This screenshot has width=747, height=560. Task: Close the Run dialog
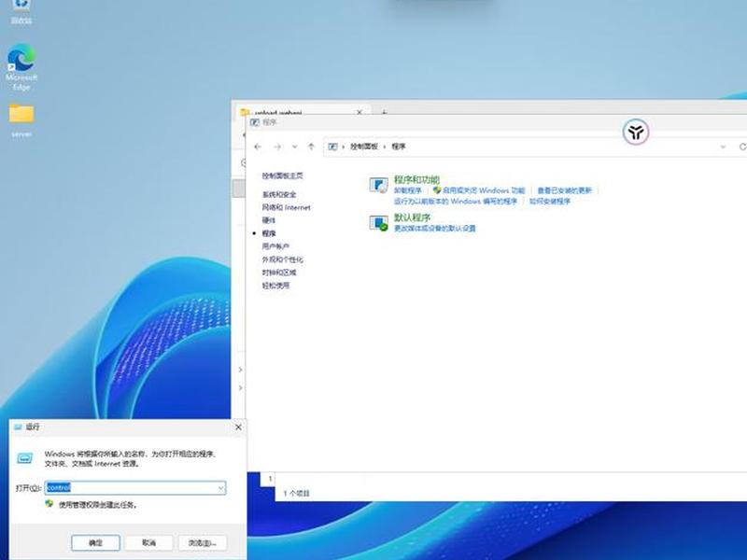tap(239, 427)
